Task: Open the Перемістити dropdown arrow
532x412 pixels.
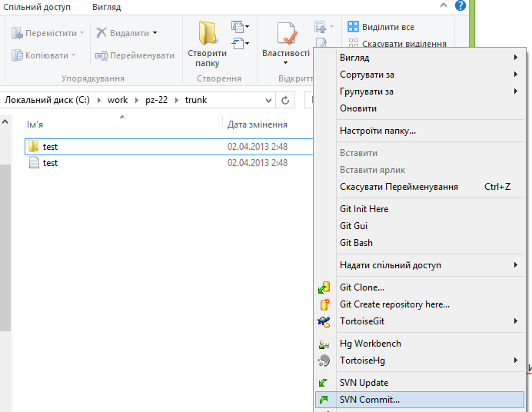Action: 81,33
